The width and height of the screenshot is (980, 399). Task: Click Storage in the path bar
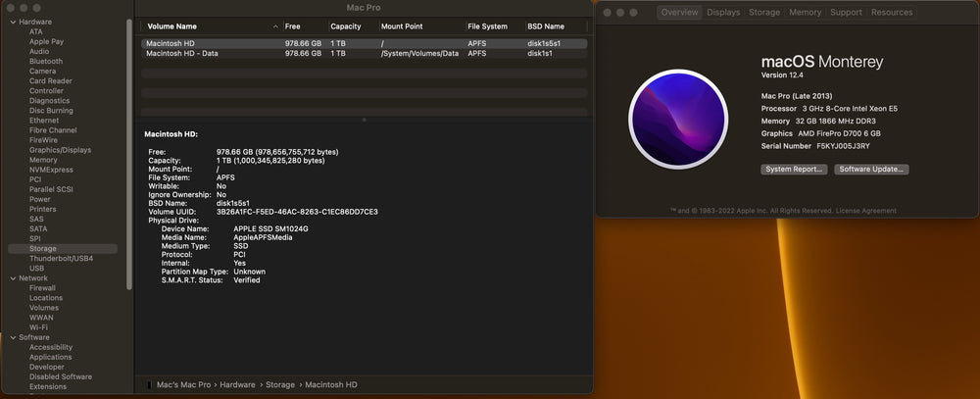pos(280,385)
